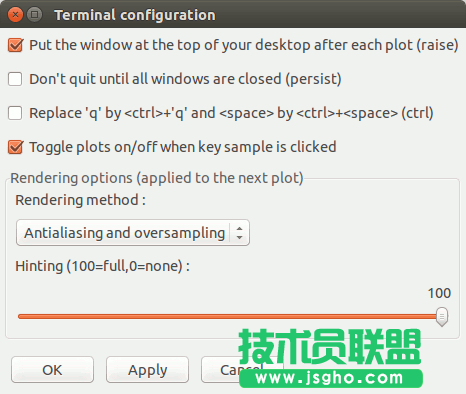
Task: Click the 'Toggle plots on/off' label text
Action: coord(183,147)
